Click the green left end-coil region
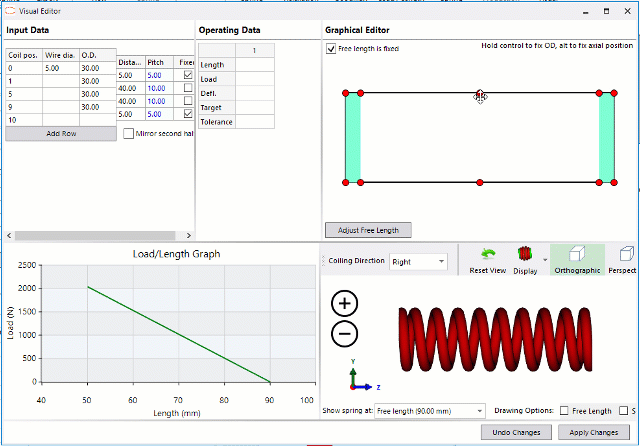This screenshot has height=446, width=640. point(353,138)
